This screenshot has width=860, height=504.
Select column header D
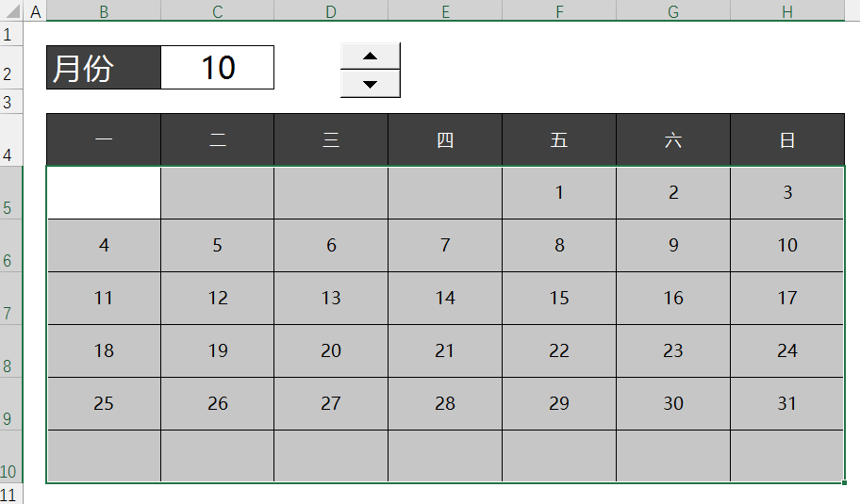[x=331, y=11]
